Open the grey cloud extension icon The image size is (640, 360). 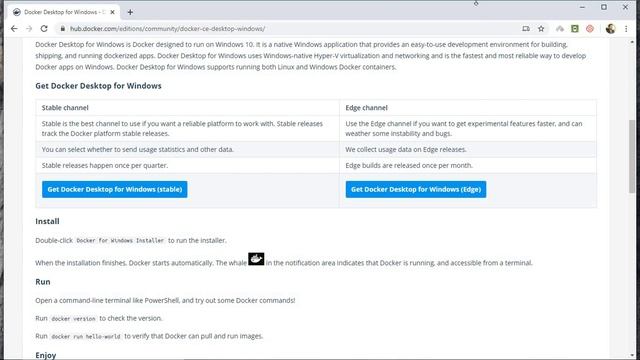tap(560, 29)
